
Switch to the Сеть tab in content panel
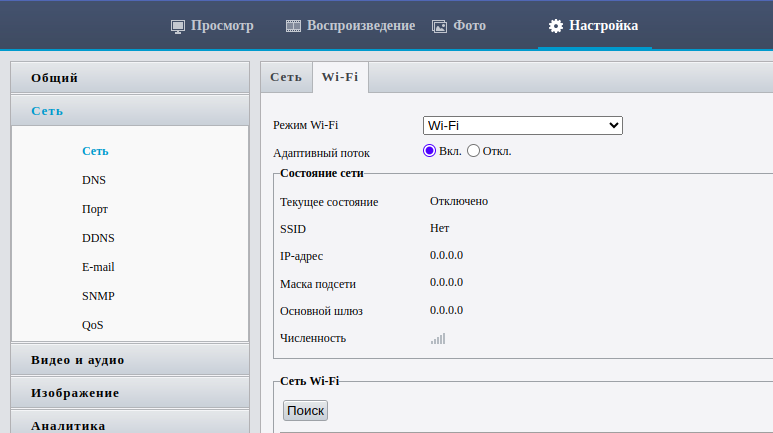coord(286,77)
